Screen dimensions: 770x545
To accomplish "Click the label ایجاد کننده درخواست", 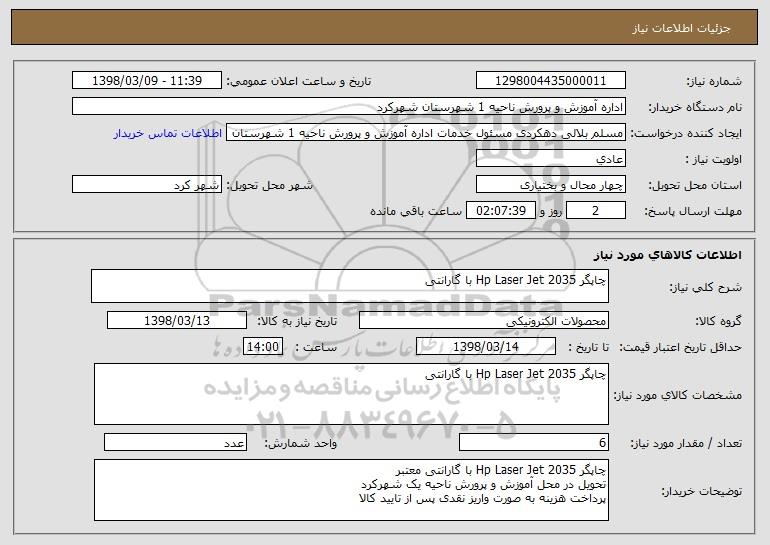I will tap(686, 133).
